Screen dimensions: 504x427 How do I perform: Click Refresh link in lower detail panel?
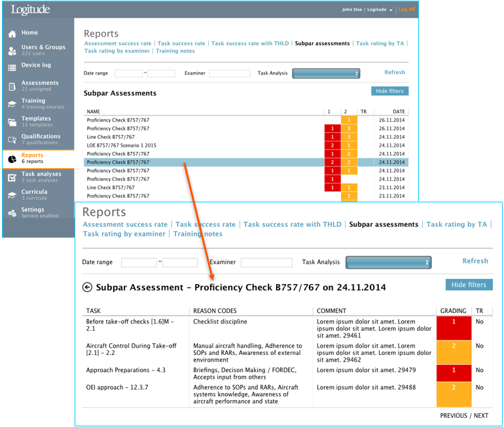[475, 261]
